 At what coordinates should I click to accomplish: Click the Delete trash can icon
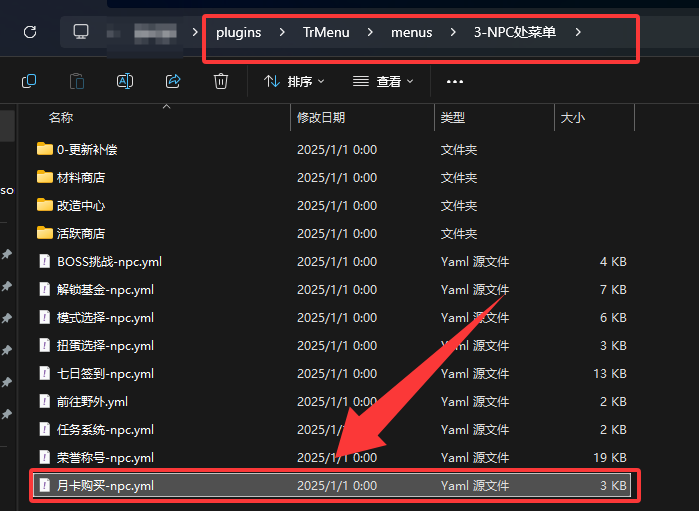(221, 81)
